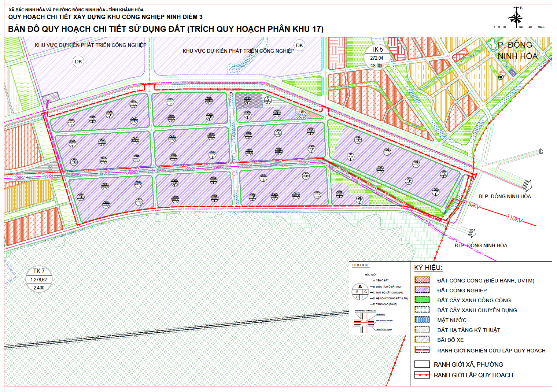
Task: Click the A-B-C-D-E lot annotation circle diagram
Action: [360, 292]
